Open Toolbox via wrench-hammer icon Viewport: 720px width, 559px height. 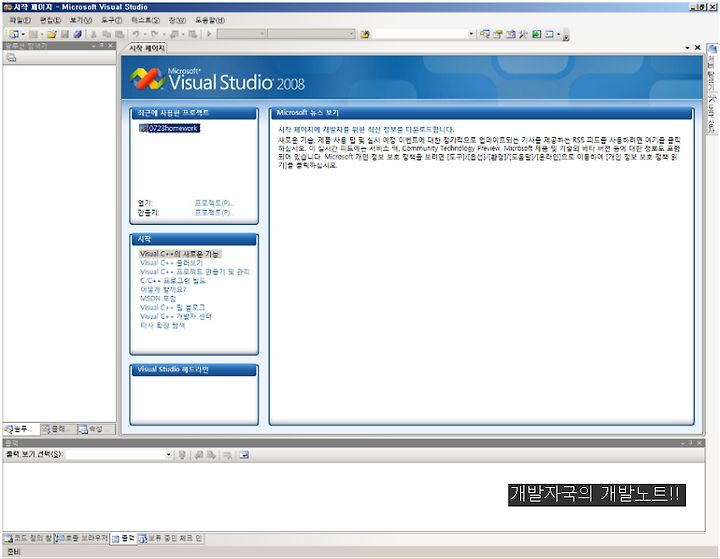coord(523,34)
